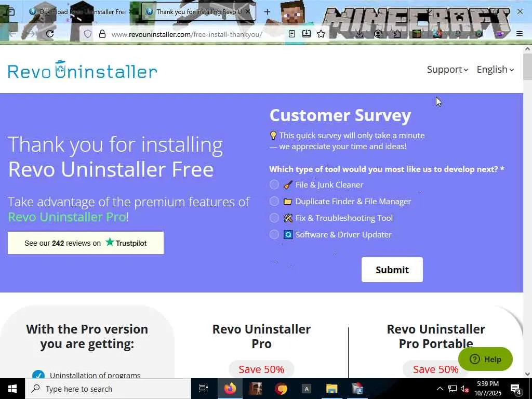Screen dimensions: 532x399
Task: Open the Trustpilot 242 reviews box
Action: [x=86, y=243]
